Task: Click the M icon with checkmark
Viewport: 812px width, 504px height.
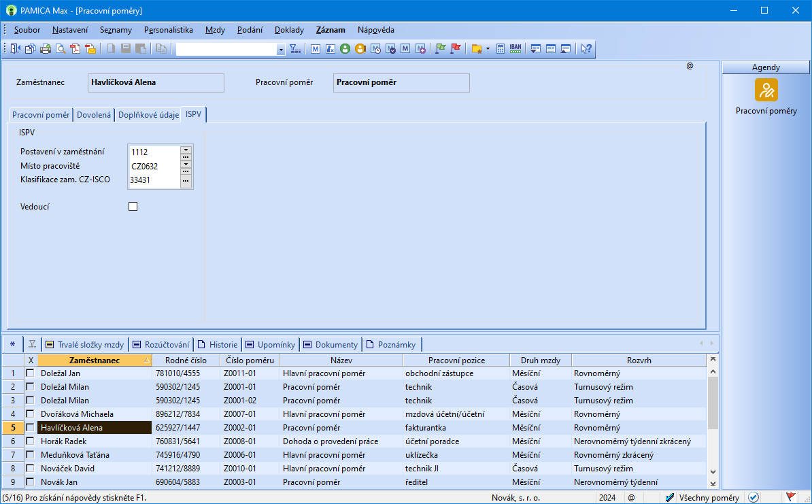Action: pyautogui.click(x=390, y=49)
